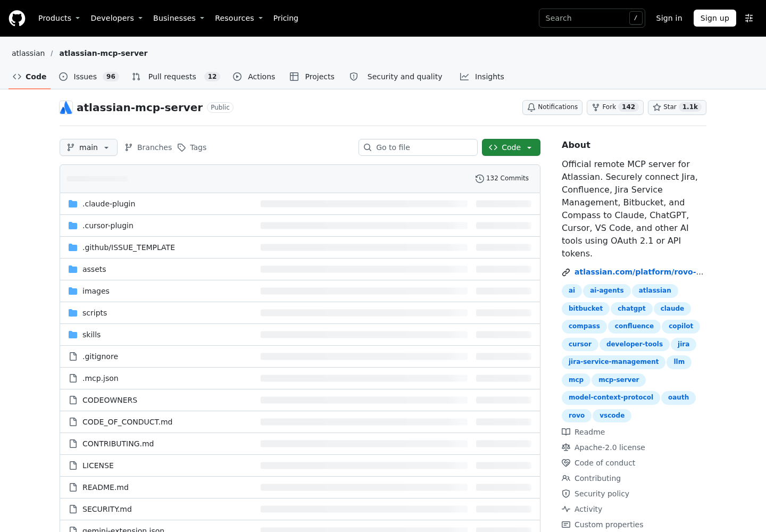This screenshot has width=766, height=532.
Task: Click the commit history clock icon
Action: click(x=479, y=179)
